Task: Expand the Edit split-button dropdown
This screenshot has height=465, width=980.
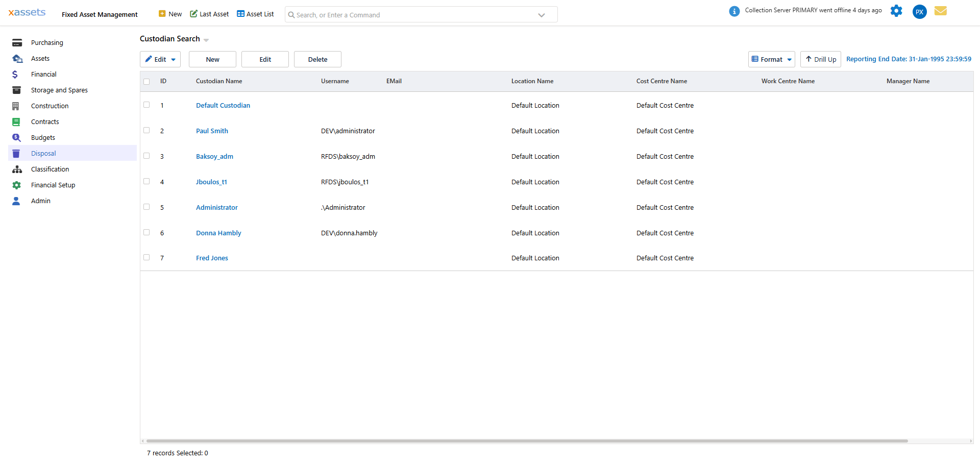Action: coord(174,59)
